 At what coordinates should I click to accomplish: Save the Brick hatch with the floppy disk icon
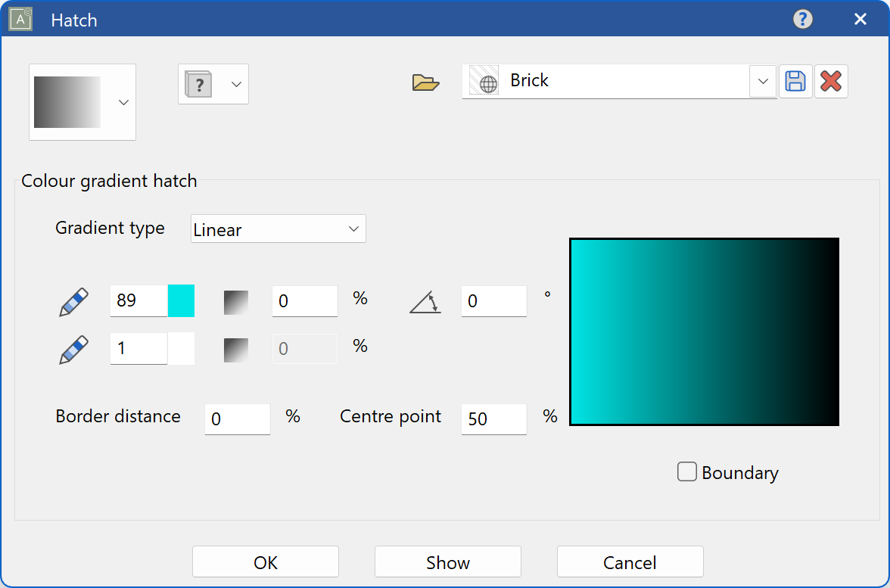point(795,81)
